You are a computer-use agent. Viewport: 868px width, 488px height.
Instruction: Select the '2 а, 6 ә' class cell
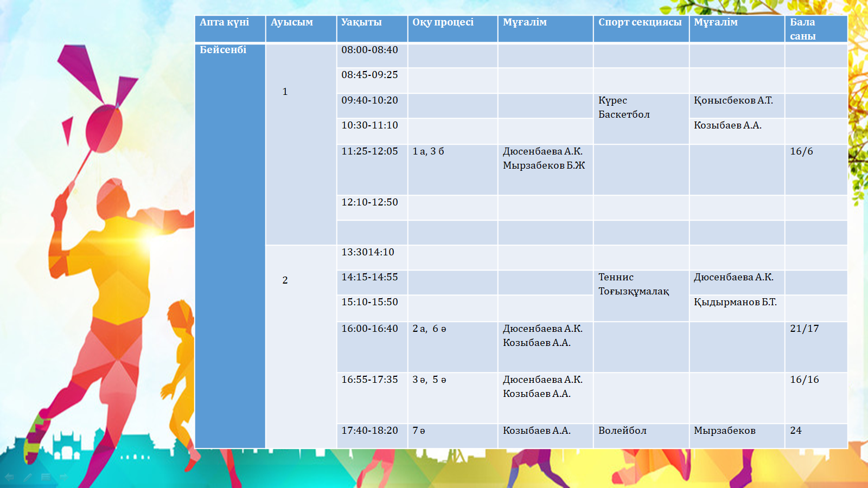tap(453, 347)
